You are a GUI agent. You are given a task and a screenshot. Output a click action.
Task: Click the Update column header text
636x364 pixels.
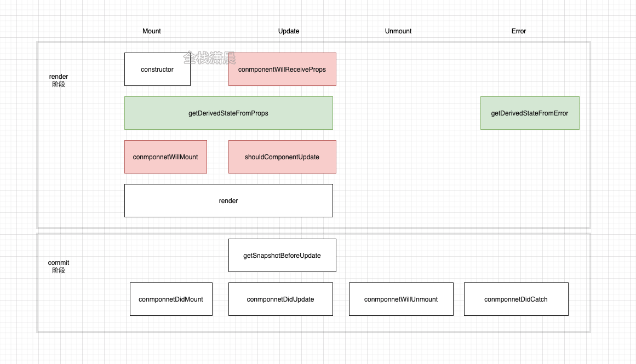289,31
